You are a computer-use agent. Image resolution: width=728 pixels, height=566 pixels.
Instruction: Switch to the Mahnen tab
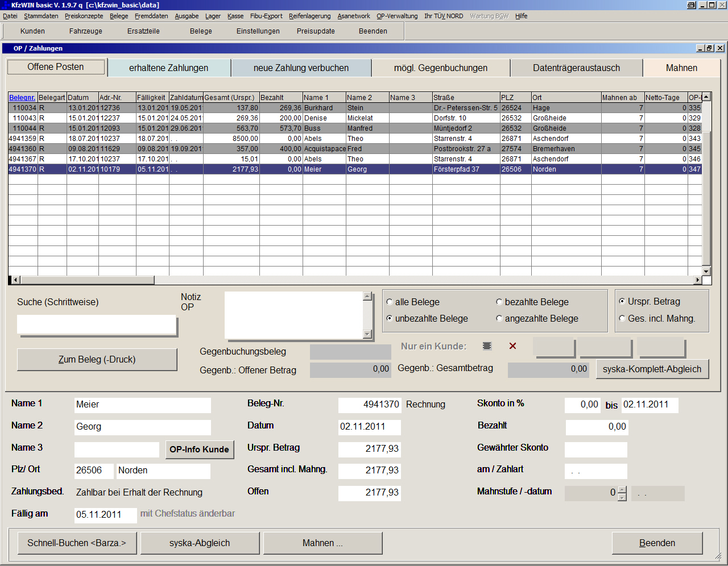point(681,68)
